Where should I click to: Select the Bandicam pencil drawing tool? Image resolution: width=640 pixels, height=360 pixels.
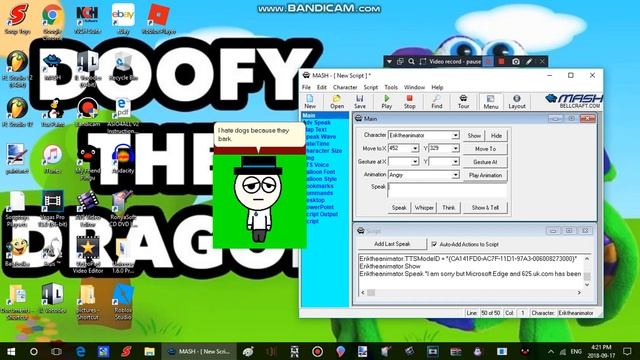tap(529, 62)
